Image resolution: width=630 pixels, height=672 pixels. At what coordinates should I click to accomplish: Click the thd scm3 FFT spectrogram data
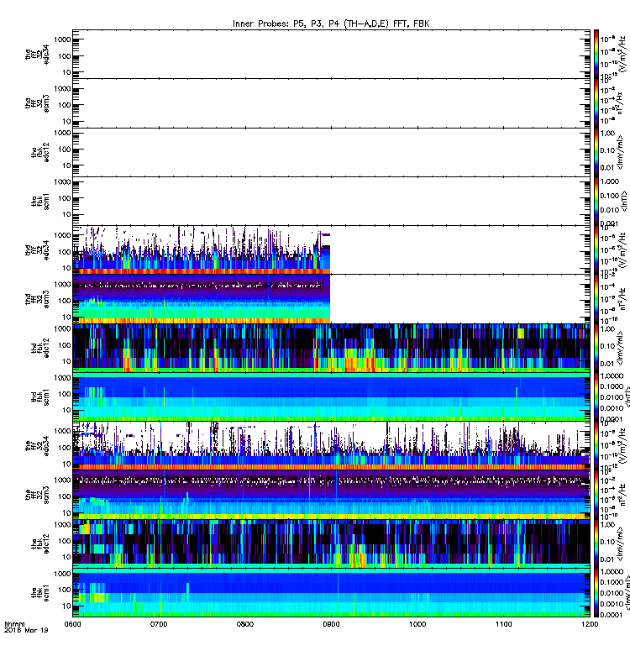(x=202, y=299)
